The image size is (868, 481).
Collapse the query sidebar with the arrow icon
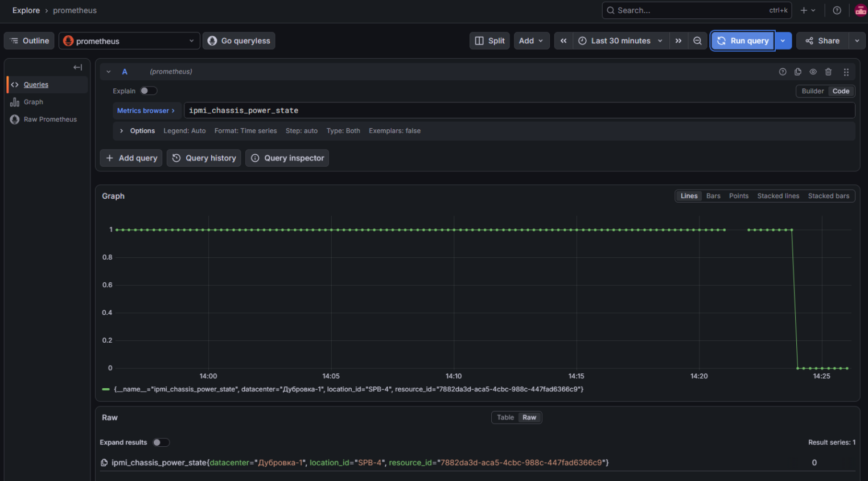pos(78,67)
